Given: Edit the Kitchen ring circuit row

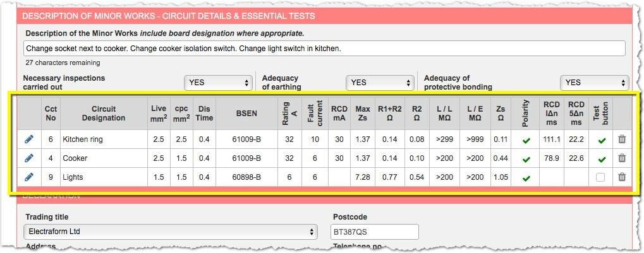Looking at the screenshot, I should pyautogui.click(x=28, y=139).
